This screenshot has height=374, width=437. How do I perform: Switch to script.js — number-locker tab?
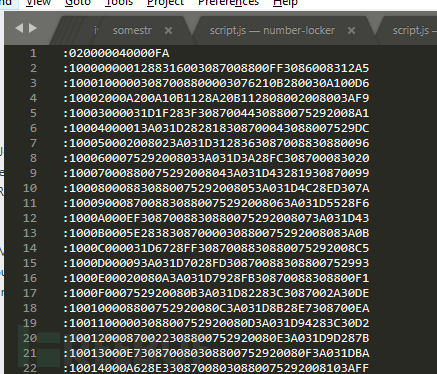click(x=272, y=30)
